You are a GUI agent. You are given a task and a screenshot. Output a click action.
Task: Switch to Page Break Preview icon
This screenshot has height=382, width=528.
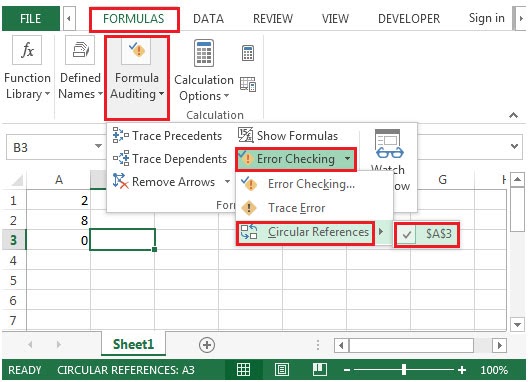point(320,370)
